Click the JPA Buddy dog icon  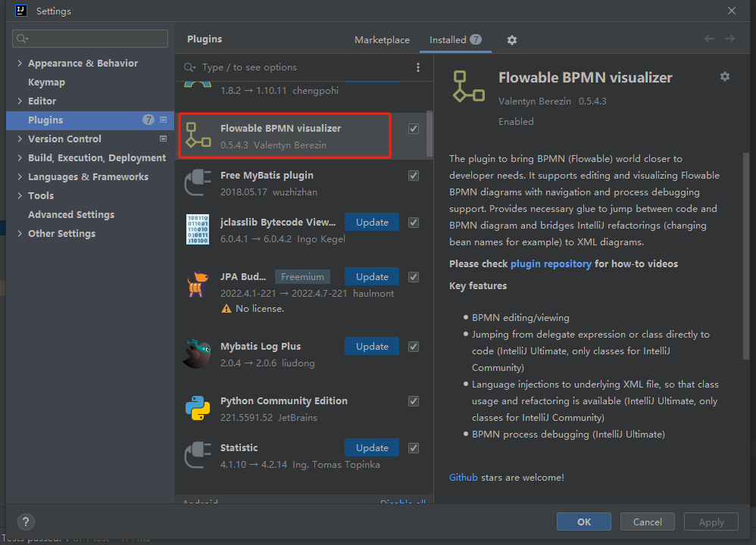(198, 284)
